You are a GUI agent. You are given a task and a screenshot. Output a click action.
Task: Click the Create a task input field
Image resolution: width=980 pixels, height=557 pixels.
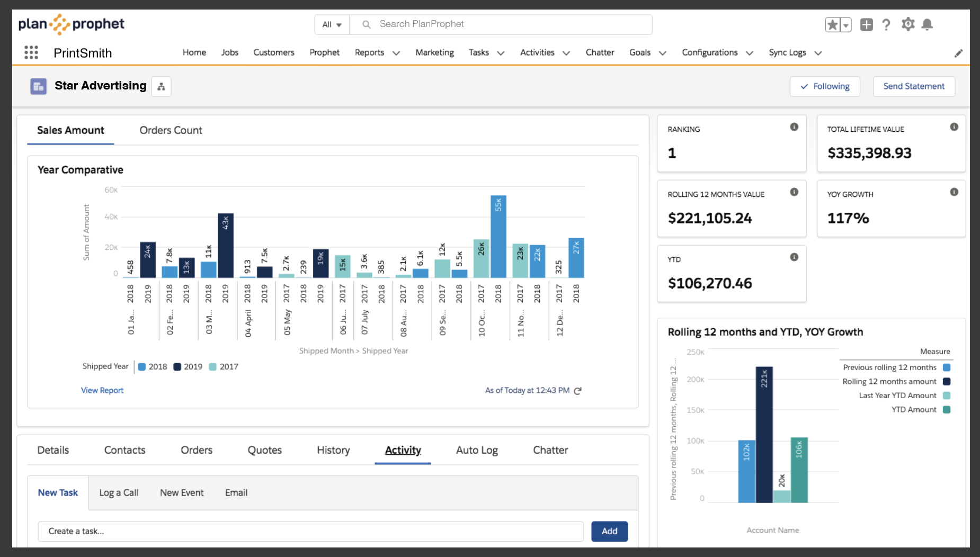310,531
